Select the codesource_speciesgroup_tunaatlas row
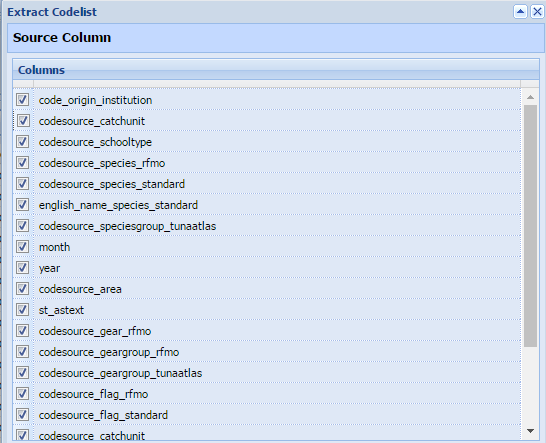This screenshot has height=443, width=546. (x=267, y=226)
